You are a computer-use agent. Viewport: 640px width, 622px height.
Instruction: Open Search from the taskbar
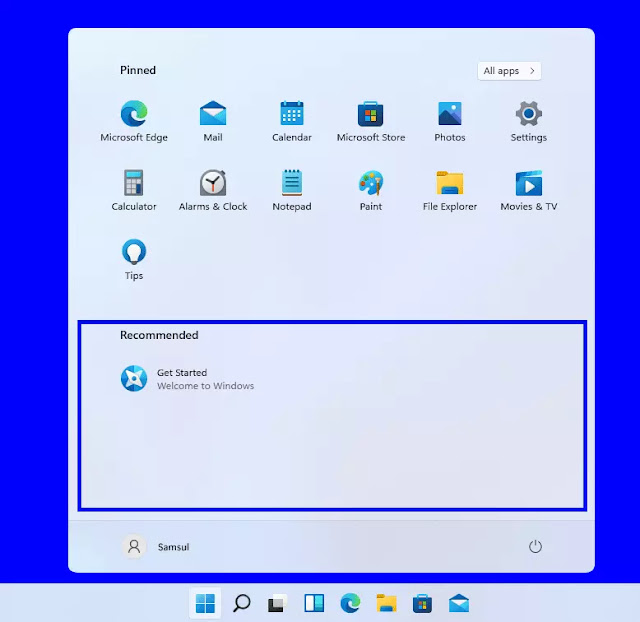click(x=242, y=603)
